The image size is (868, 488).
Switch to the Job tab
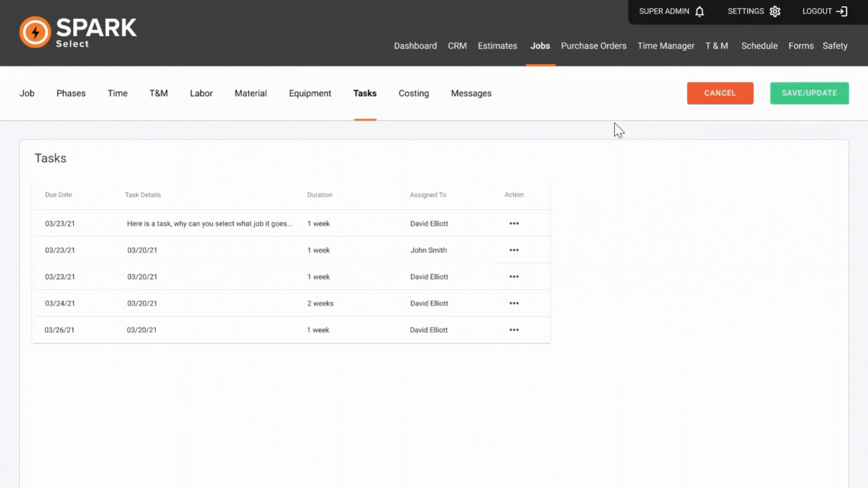tap(27, 93)
